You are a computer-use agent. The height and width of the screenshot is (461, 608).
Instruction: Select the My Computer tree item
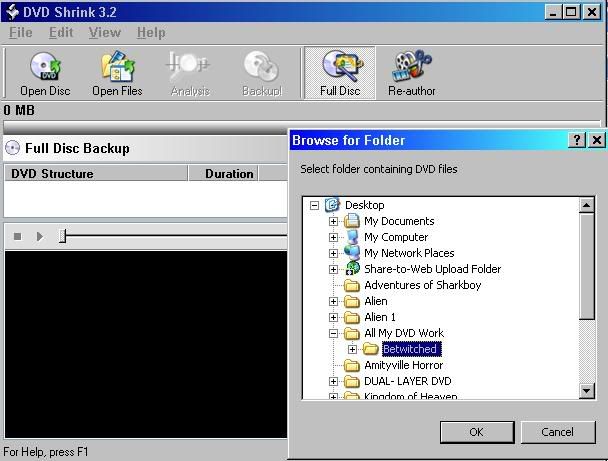[x=395, y=237]
